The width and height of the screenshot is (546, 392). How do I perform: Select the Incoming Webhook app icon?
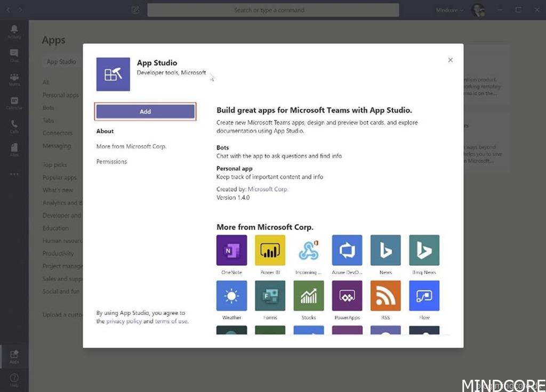(309, 250)
